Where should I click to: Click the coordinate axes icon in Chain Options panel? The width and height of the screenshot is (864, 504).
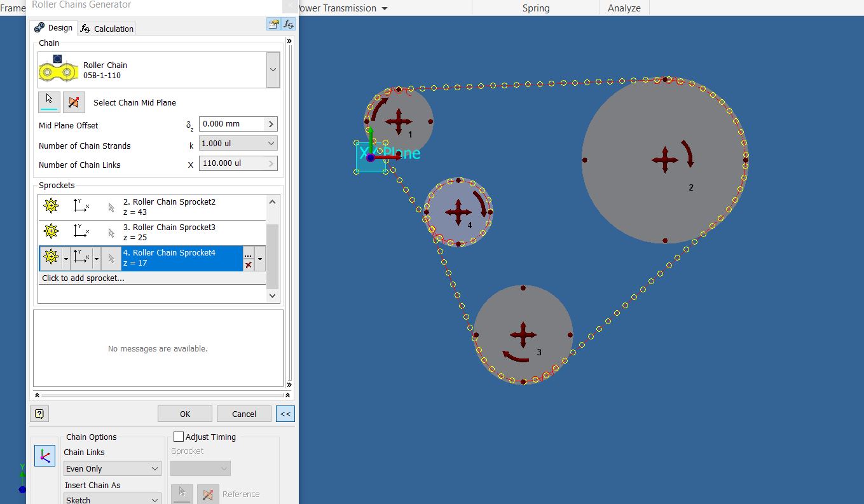(x=45, y=455)
